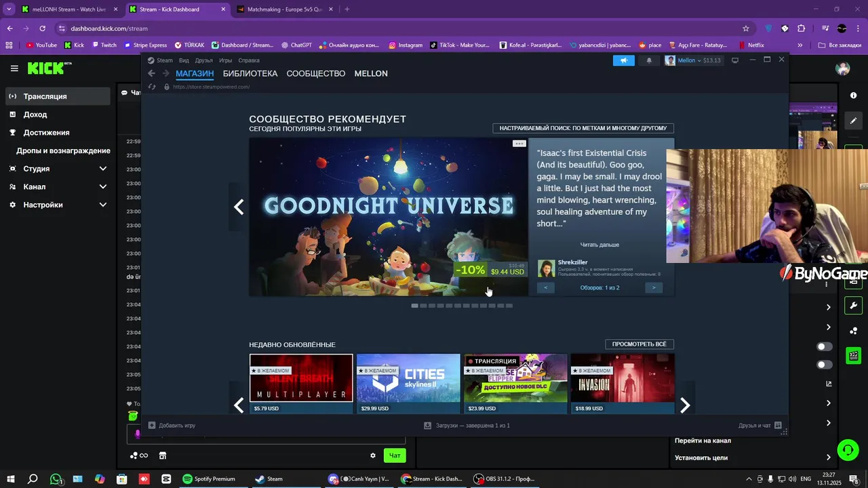Show hidden system tray icons
This screenshot has height=488, width=868.
tap(749, 479)
